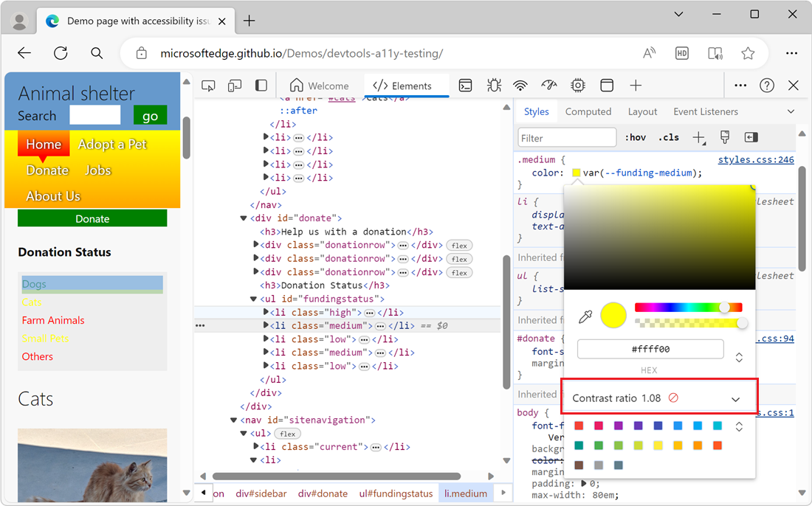Activate the color eyedropper tool
This screenshot has width=812, height=506.
pyautogui.click(x=585, y=316)
